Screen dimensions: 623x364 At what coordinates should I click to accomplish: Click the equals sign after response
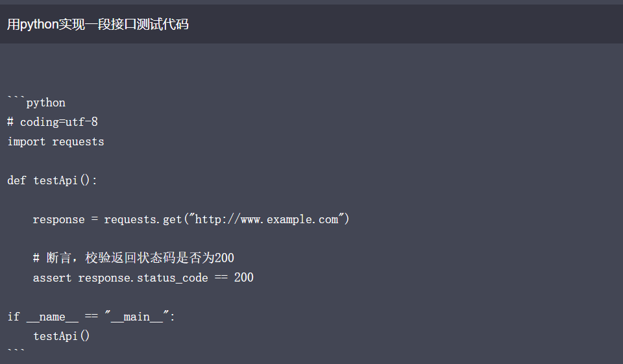coord(95,219)
